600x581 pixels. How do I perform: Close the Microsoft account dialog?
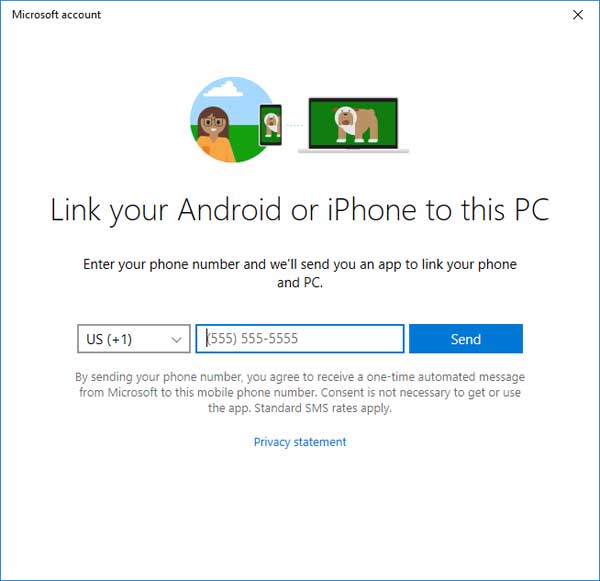point(578,15)
